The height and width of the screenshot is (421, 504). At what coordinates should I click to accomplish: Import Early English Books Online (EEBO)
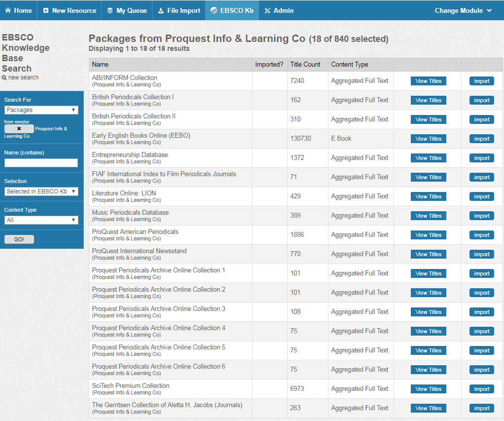click(x=481, y=139)
